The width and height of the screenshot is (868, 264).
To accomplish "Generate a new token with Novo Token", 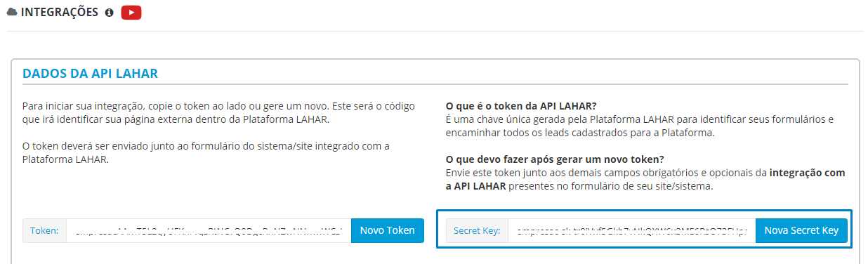I will pyautogui.click(x=388, y=230).
